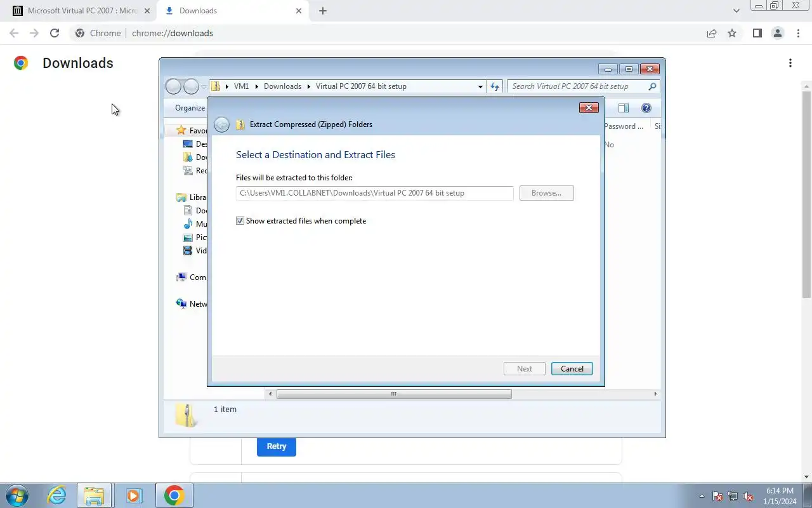Bookmark this page with star icon
Viewport: 812px width, 508px height.
tap(732, 33)
